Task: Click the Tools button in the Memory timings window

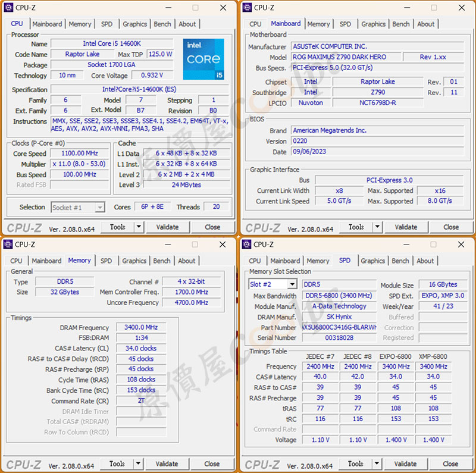Action: pyautogui.click(x=117, y=463)
